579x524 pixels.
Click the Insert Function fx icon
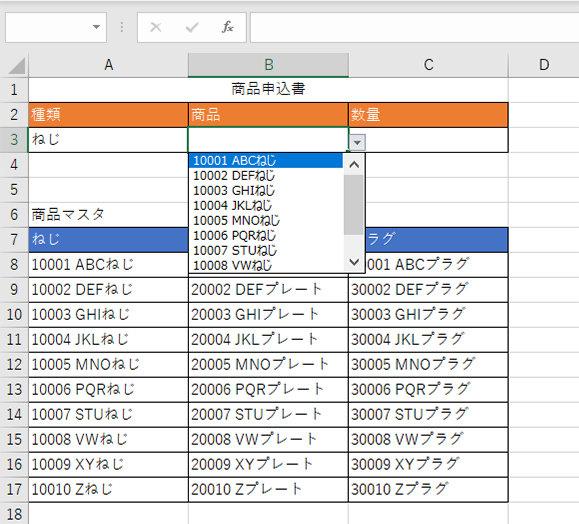[x=227, y=27]
